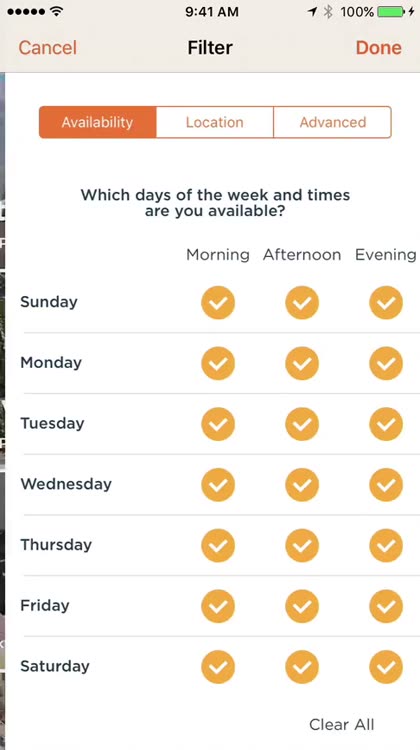
Task: Deselect Saturday Evening checkmark
Action: click(386, 667)
